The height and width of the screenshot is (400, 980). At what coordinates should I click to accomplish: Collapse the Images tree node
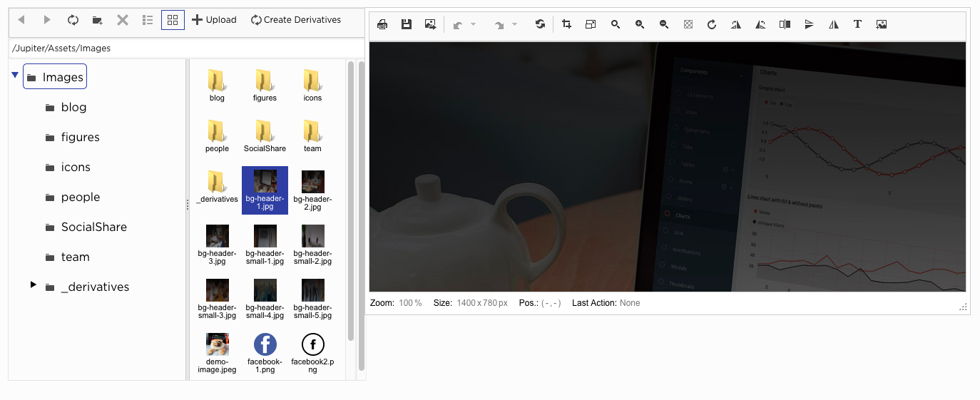point(15,75)
